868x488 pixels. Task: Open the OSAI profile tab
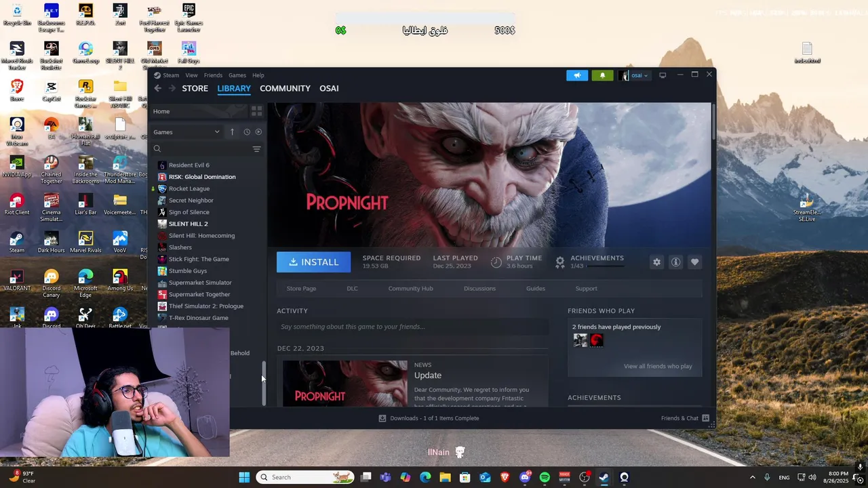[x=329, y=88]
